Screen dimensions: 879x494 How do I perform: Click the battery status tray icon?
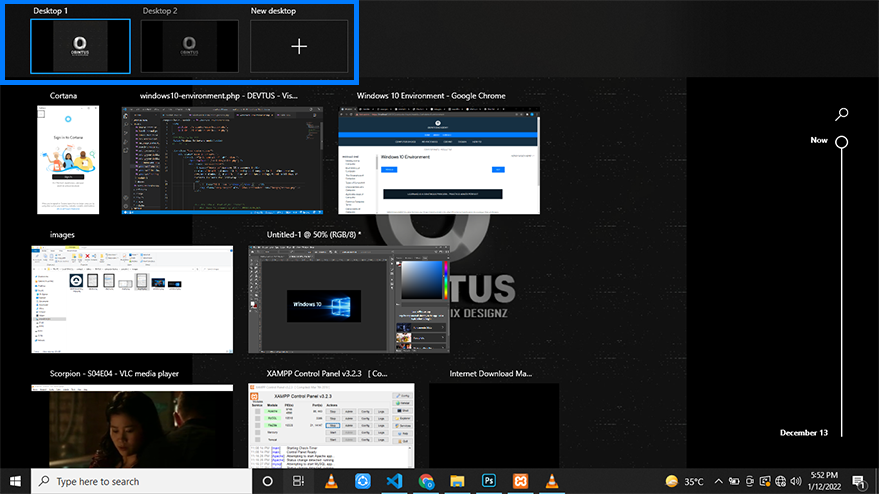coord(734,481)
